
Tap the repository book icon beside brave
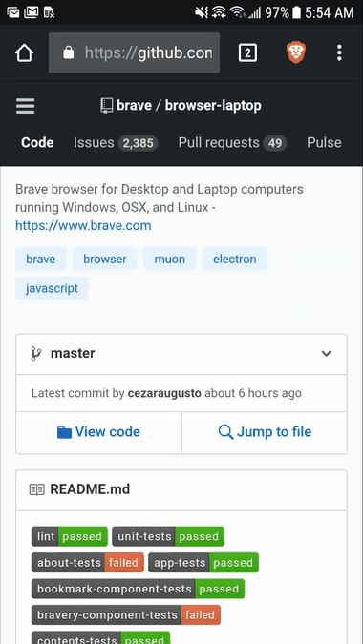[x=106, y=106]
